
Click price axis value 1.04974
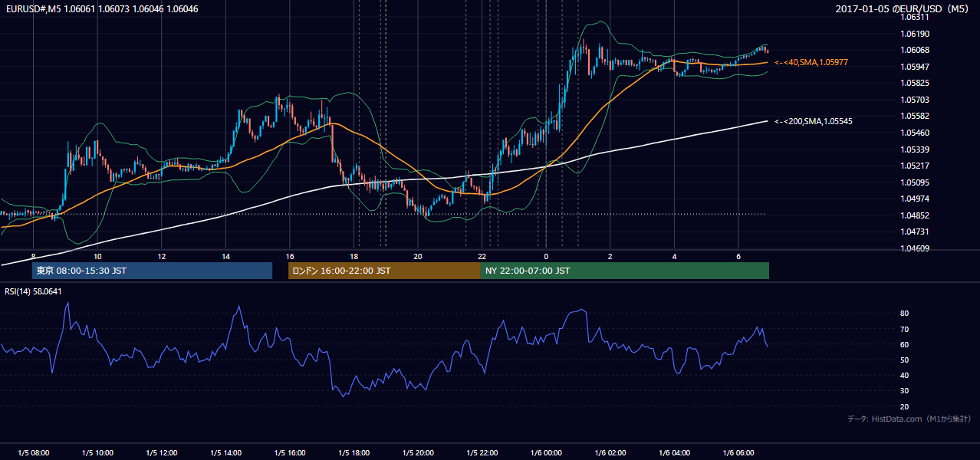point(914,199)
